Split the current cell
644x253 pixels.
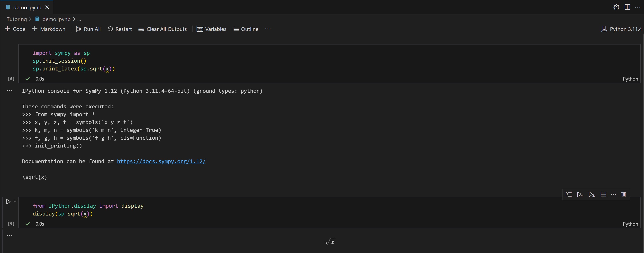[603, 194]
